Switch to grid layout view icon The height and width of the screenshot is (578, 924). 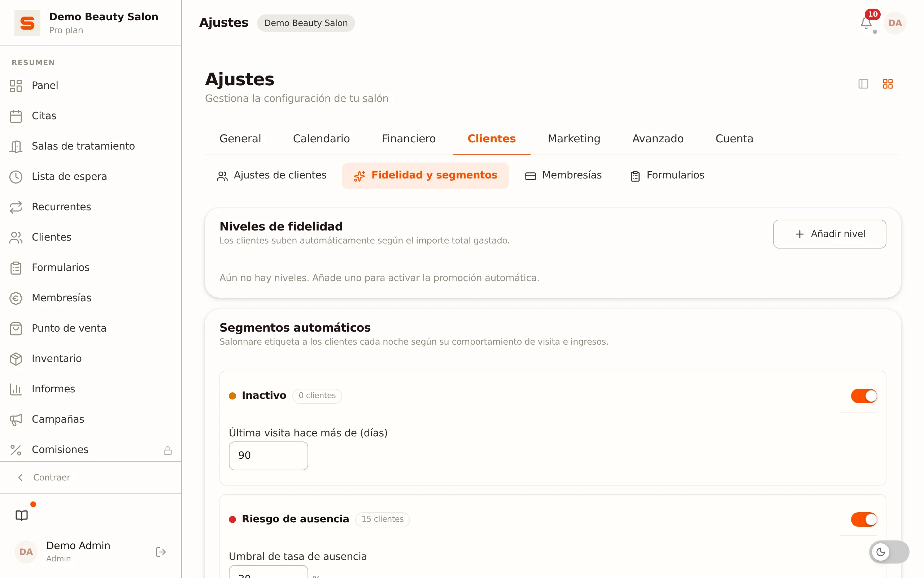coord(888,84)
